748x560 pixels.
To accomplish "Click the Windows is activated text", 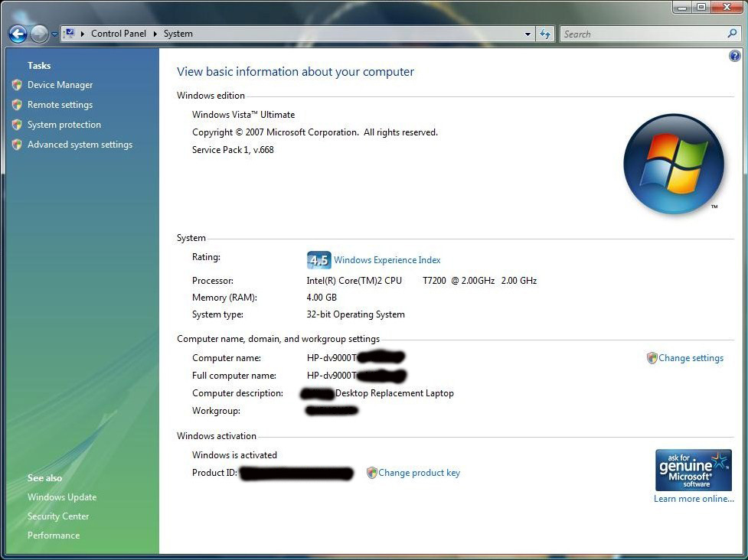I will 234,455.
